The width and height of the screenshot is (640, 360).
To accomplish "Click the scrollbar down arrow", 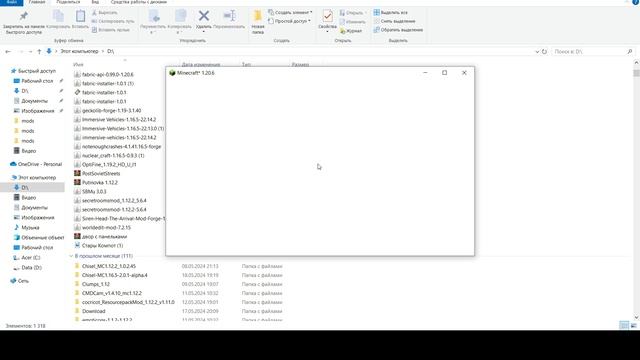I will [x=636, y=317].
